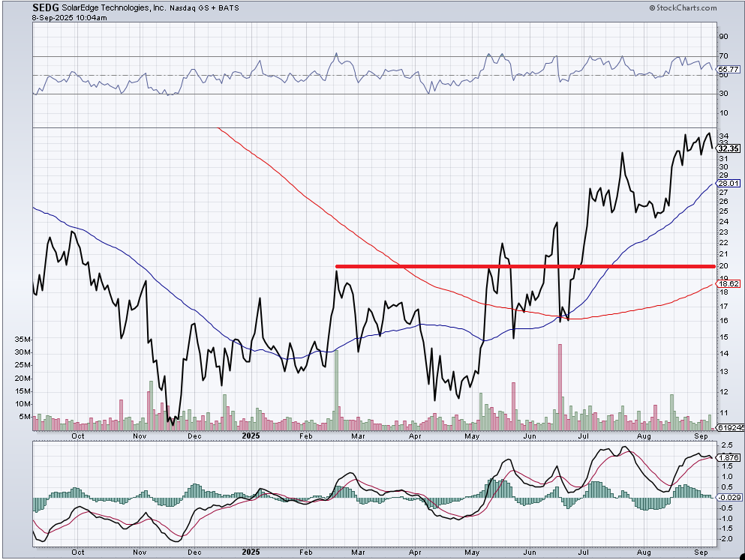Click the 24 label on the price axis
Viewport: 745px width, 560px height.
pyautogui.click(x=724, y=222)
